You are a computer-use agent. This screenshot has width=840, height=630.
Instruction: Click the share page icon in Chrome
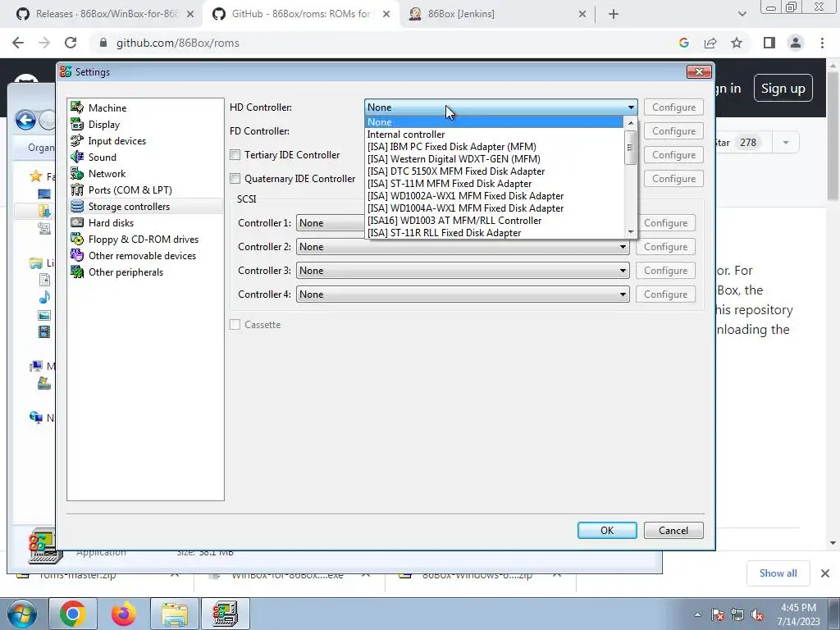click(x=710, y=43)
